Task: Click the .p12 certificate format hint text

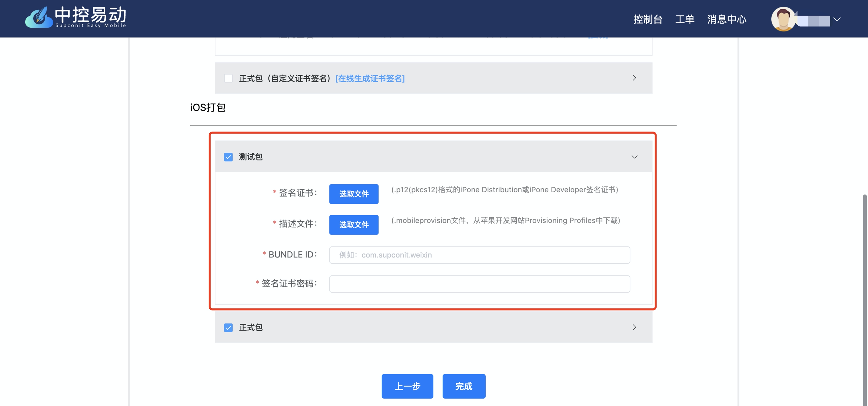Action: tap(504, 189)
